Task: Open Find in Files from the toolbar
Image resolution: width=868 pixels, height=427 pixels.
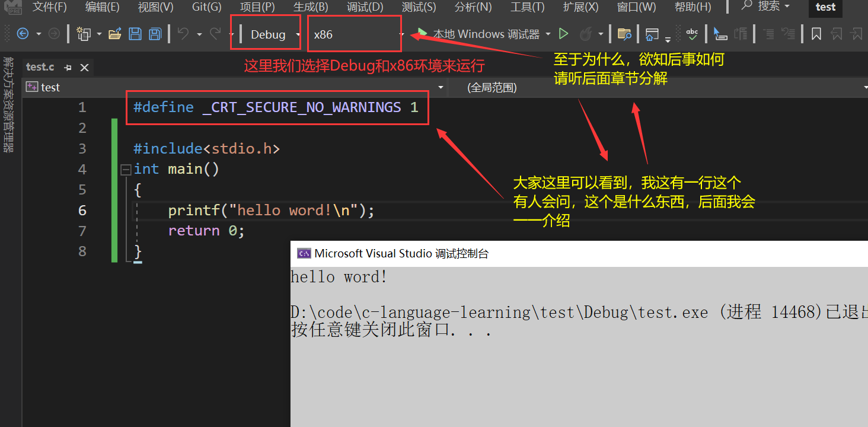Action: pos(624,34)
